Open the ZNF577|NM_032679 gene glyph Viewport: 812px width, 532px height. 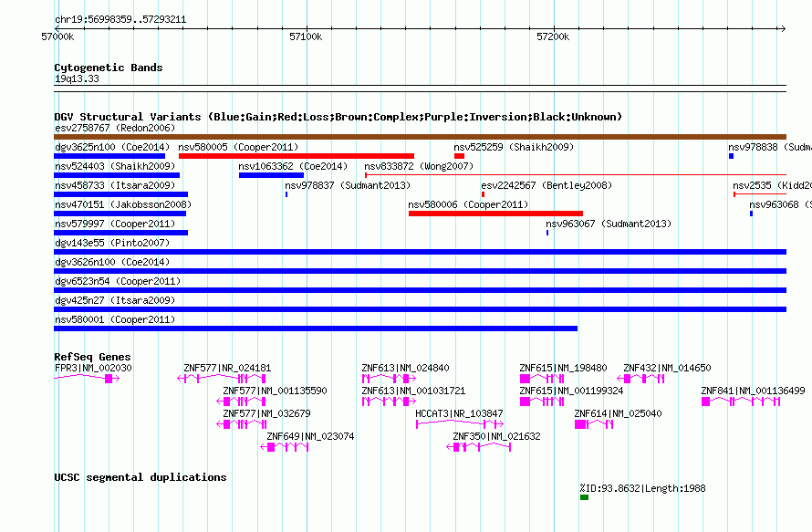(x=242, y=424)
